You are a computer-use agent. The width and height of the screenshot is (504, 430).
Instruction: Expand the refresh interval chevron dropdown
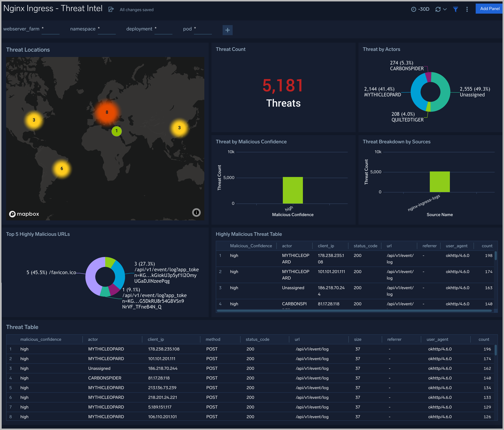(x=444, y=9)
